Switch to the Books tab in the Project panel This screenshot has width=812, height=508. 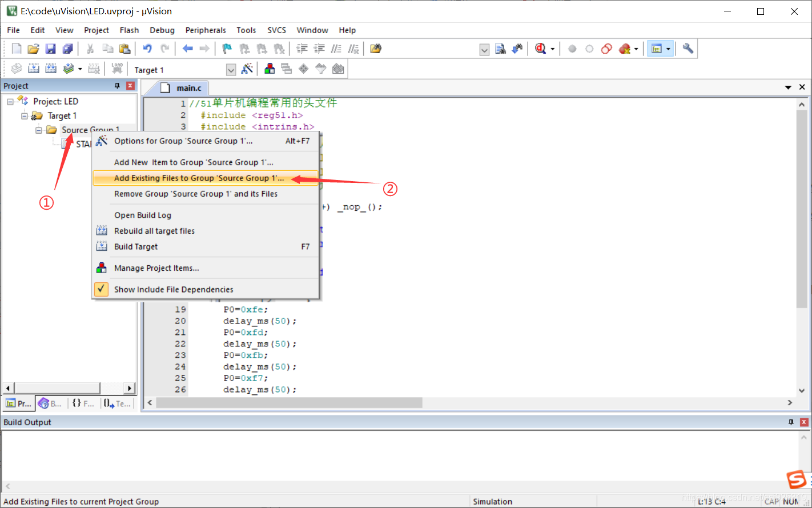point(50,403)
